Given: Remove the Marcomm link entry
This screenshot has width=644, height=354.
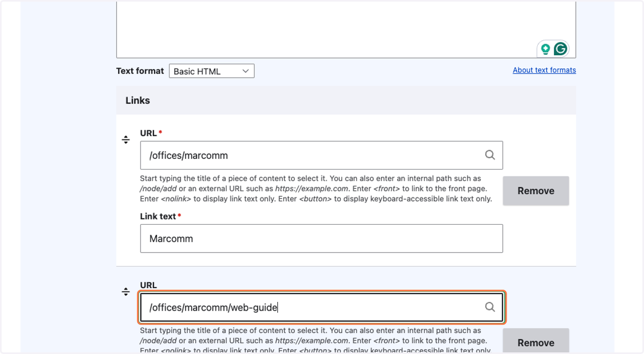Looking at the screenshot, I should (x=536, y=191).
